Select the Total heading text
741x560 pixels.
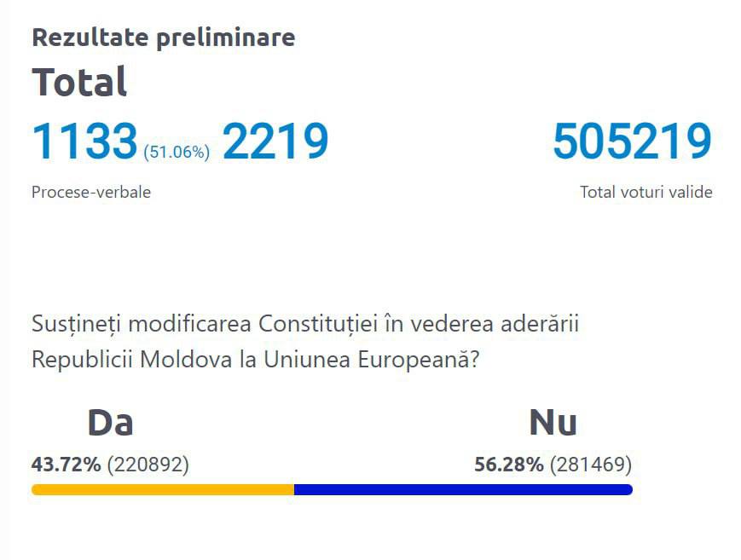(x=79, y=83)
